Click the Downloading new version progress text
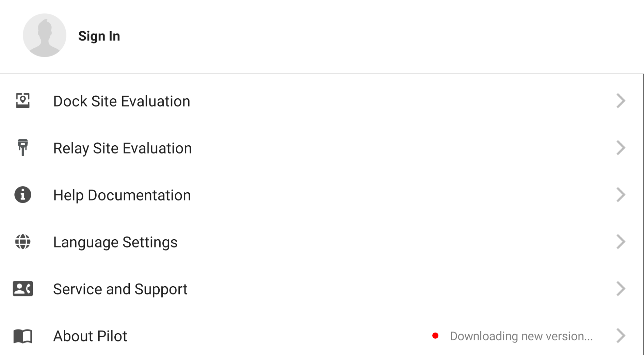Screen dimensions: 644x355 [x=522, y=336]
